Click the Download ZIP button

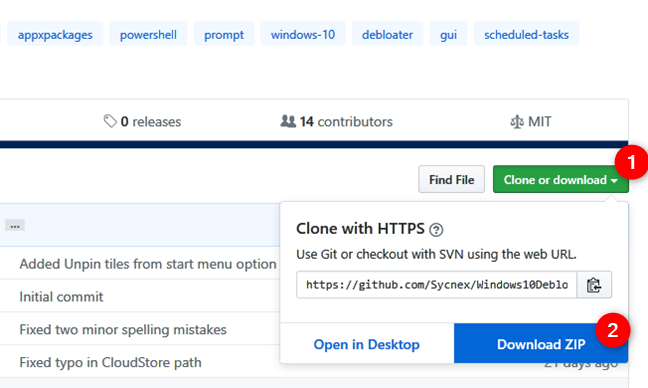tap(541, 344)
